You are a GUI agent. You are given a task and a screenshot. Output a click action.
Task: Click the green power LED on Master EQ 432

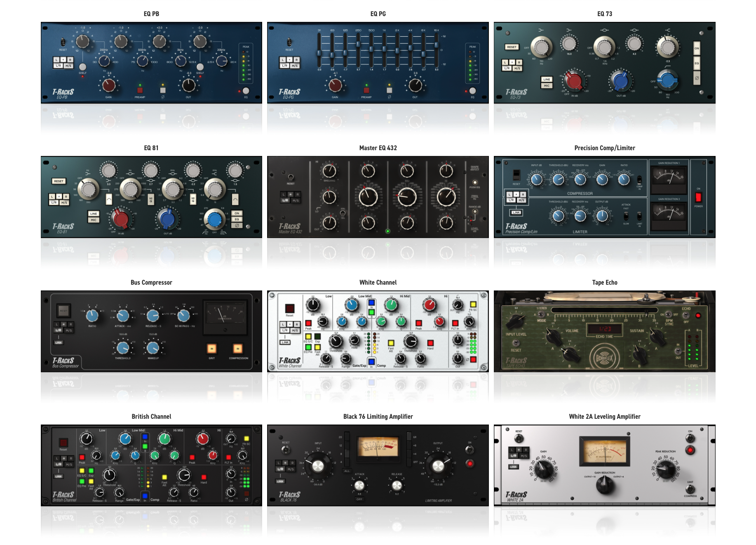[387, 231]
